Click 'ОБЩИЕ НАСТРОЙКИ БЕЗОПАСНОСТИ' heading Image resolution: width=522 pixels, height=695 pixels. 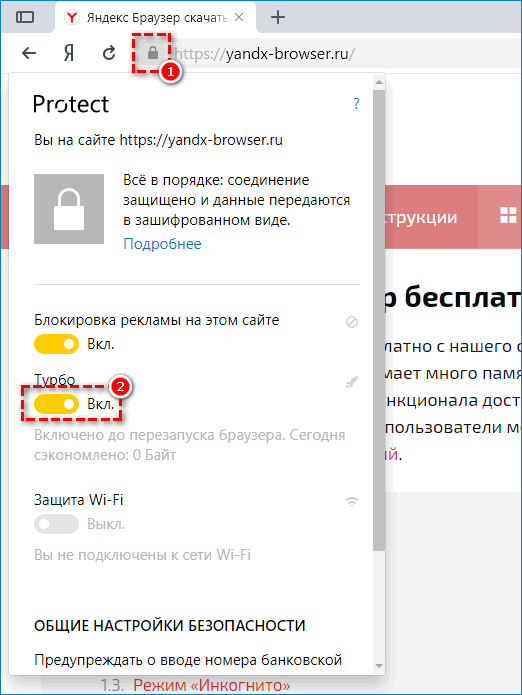point(170,626)
